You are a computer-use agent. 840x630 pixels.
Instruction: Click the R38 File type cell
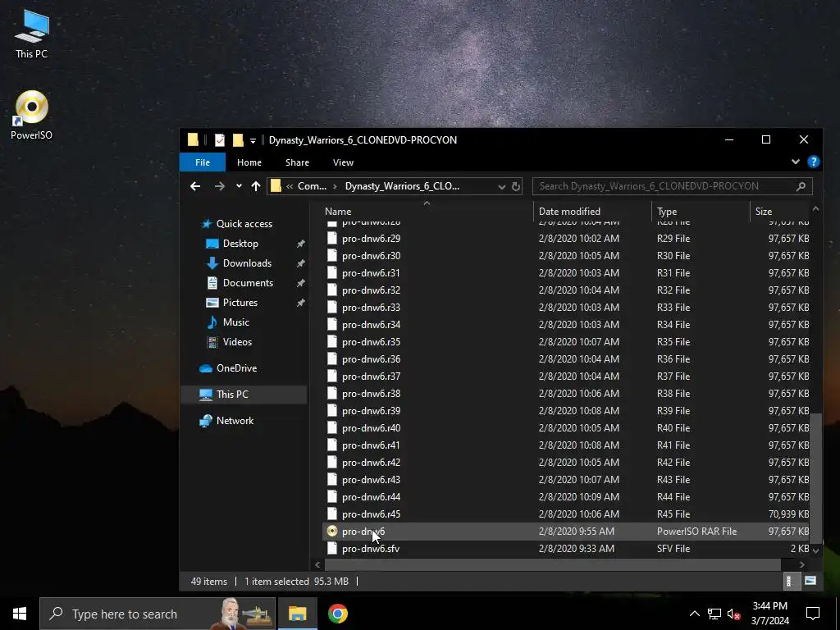673,394
